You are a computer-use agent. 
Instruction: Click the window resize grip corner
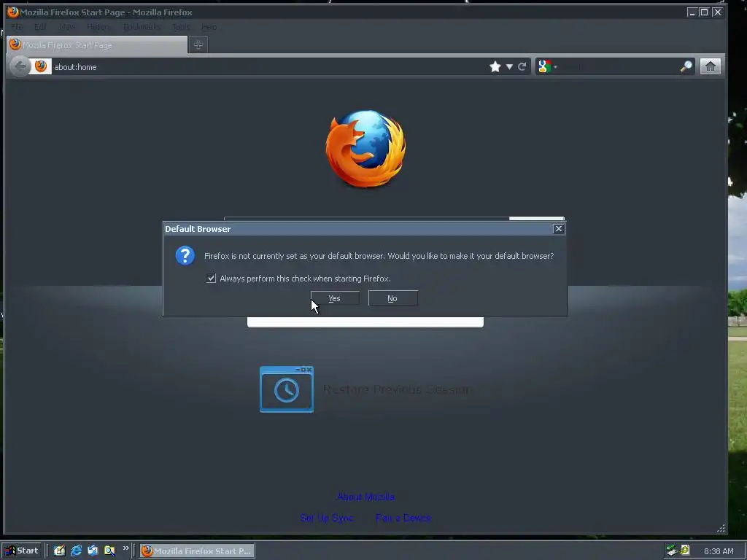721,528
